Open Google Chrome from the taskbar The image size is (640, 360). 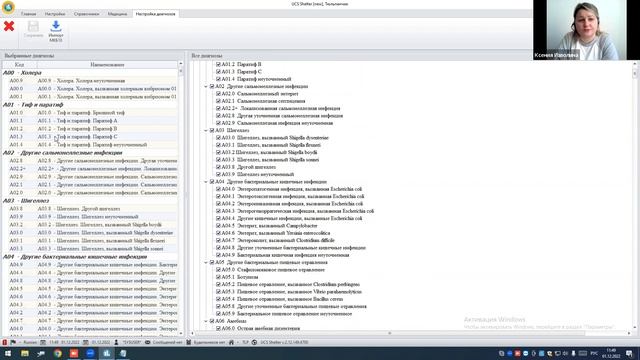(58, 353)
